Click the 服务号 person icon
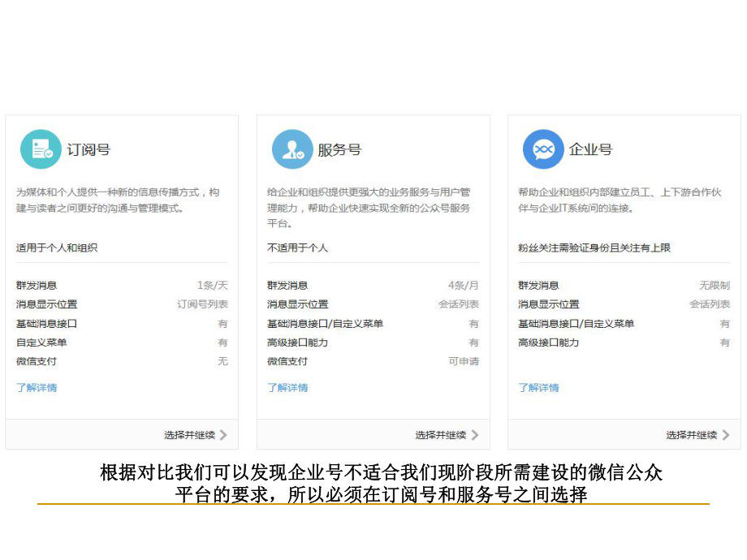This screenshot has height=560, width=747. coord(292,149)
